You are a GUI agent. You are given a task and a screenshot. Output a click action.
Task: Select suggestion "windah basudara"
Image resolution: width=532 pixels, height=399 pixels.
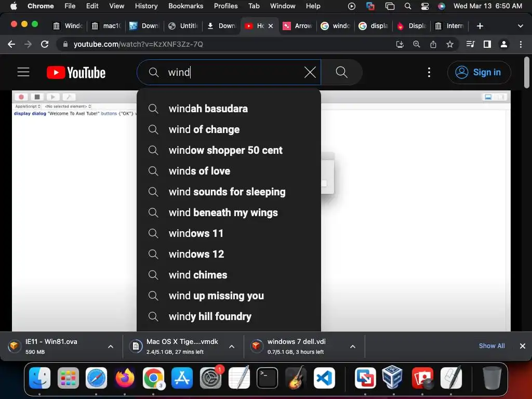click(229, 109)
